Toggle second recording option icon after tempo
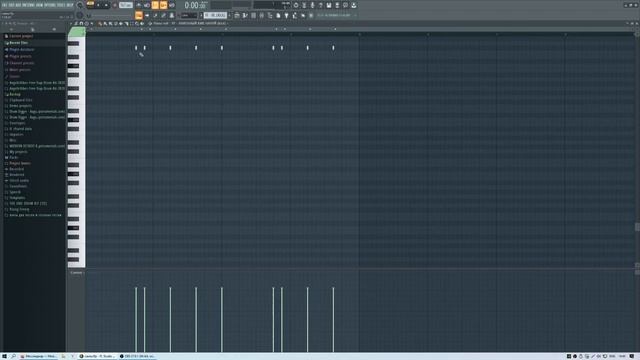Viewport: 640px width, 360px height. coord(147,5)
